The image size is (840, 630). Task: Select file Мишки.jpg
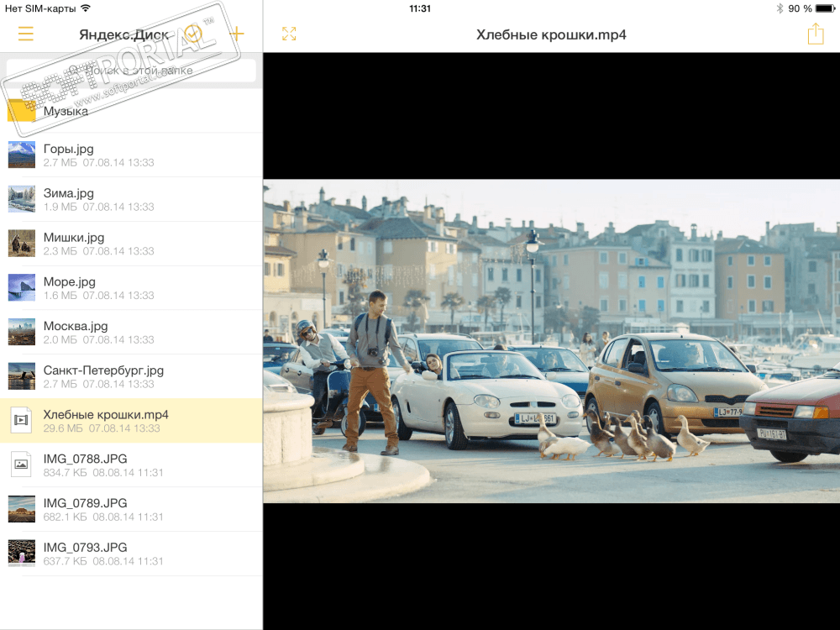(131, 244)
